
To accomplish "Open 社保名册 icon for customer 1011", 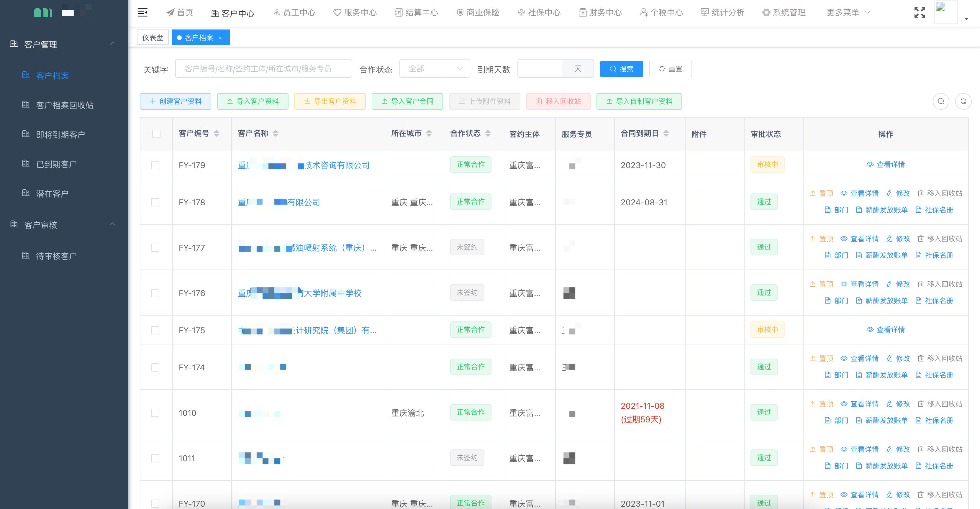I will [935, 465].
